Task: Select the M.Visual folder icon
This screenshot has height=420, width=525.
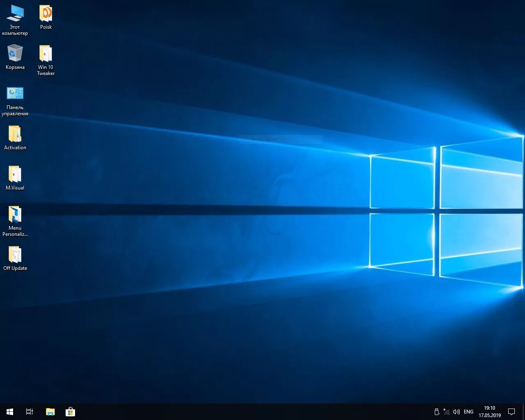Action: [15, 178]
